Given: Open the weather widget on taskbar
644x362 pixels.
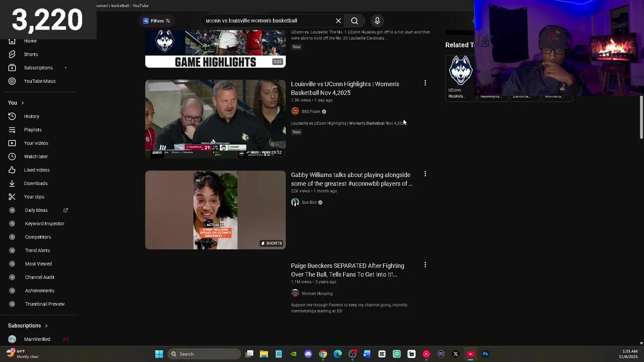Looking at the screenshot, I should (23, 354).
